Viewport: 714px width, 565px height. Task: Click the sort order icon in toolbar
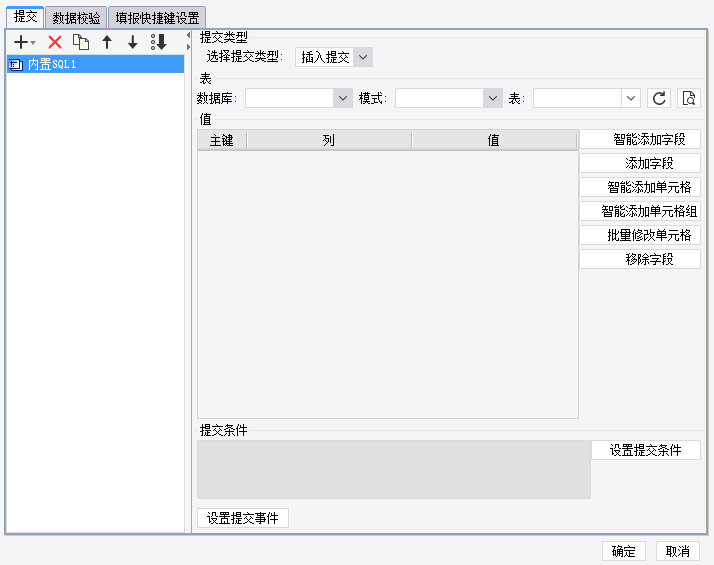pos(159,42)
